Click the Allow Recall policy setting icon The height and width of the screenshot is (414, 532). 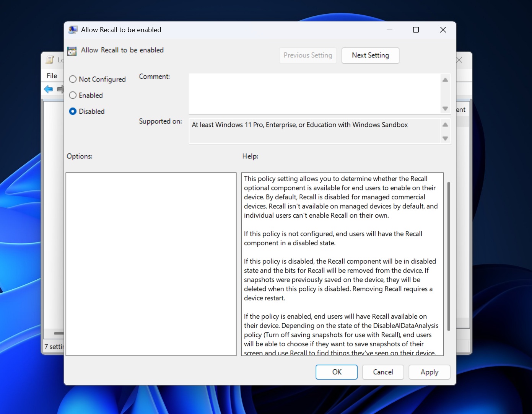point(72,51)
